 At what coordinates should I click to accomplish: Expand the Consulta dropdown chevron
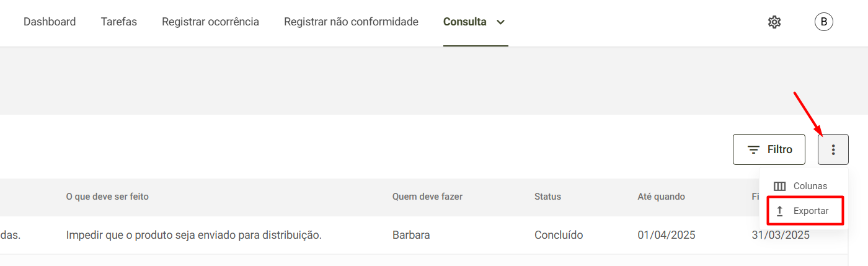(x=501, y=22)
